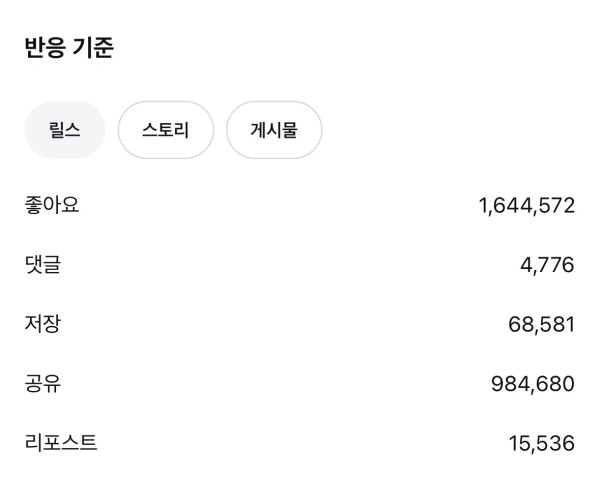Filter reactions by Stories chip
600x479 pixels.
(x=165, y=130)
